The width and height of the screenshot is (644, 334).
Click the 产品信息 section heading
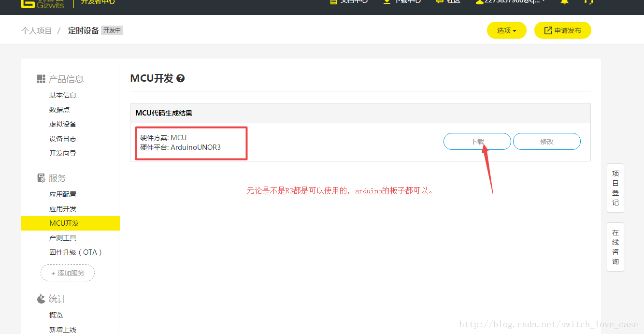66,79
